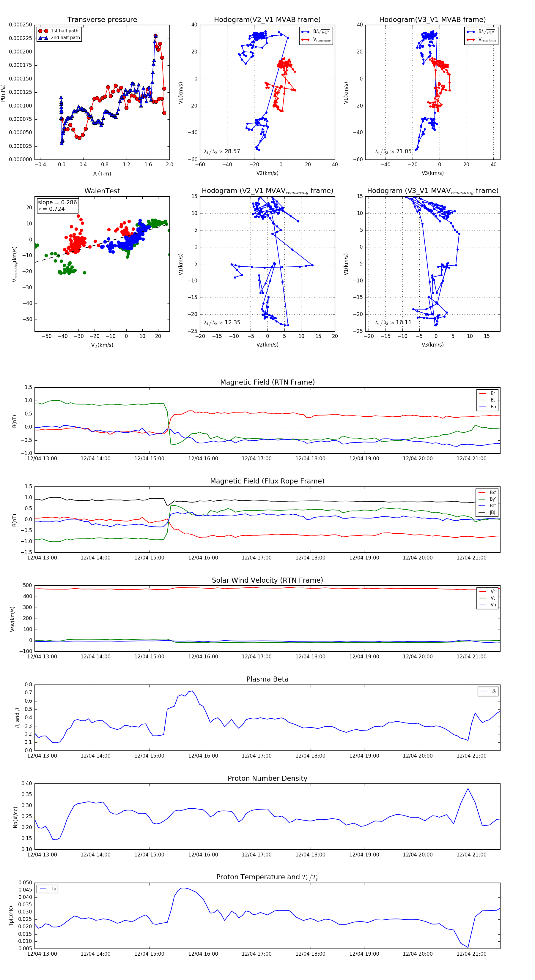
Task: Click the 'Magnetic Field (RTN Frame)' title
Action: [x=267, y=382]
